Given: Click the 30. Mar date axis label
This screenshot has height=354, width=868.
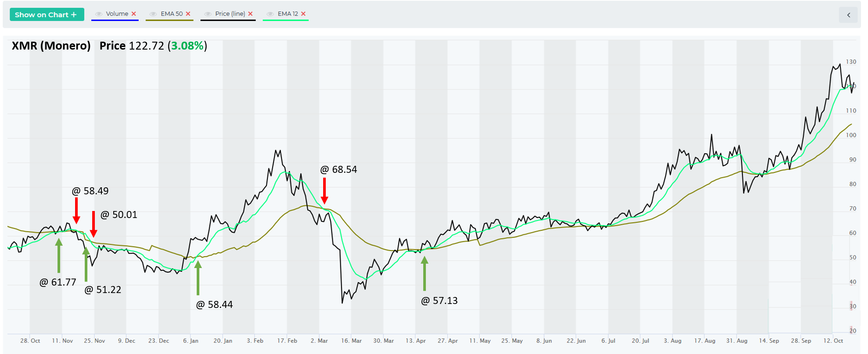Looking at the screenshot, I should (383, 341).
